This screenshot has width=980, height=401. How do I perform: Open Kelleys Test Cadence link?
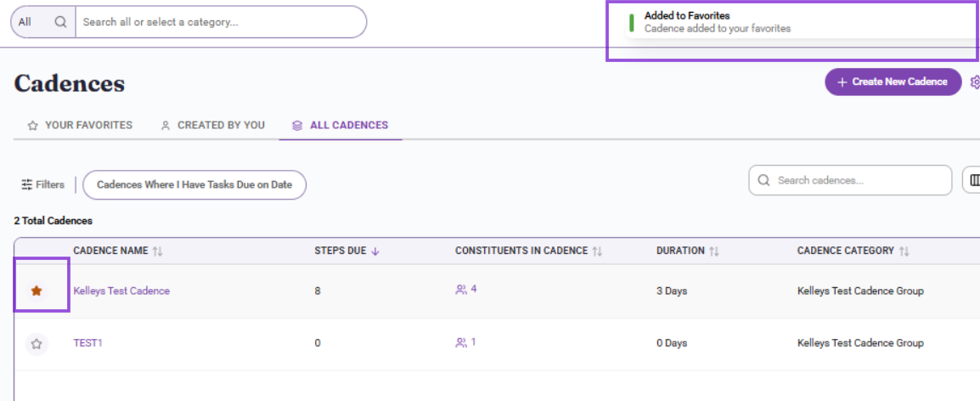click(121, 291)
